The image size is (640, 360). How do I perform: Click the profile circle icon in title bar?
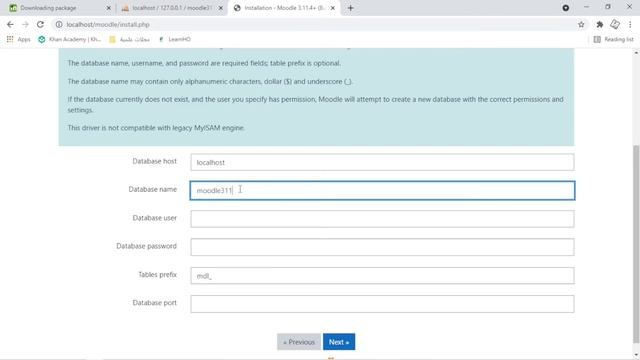[x=566, y=8]
